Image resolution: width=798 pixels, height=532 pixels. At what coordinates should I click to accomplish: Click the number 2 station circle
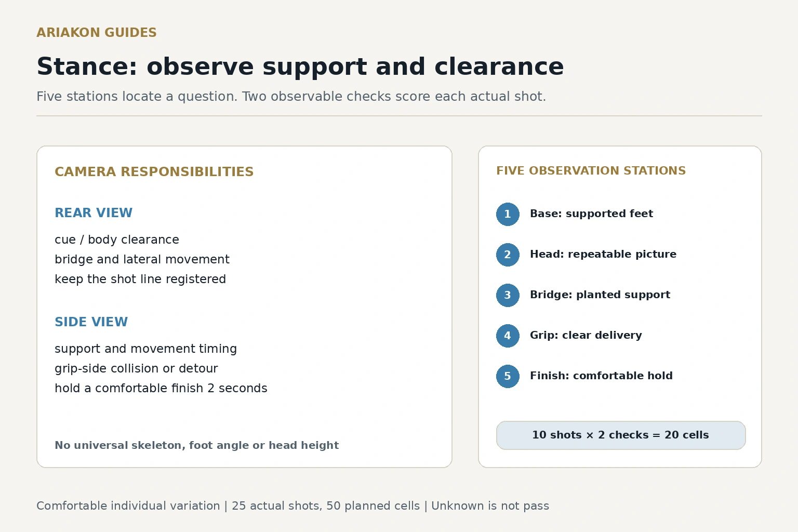coord(508,255)
